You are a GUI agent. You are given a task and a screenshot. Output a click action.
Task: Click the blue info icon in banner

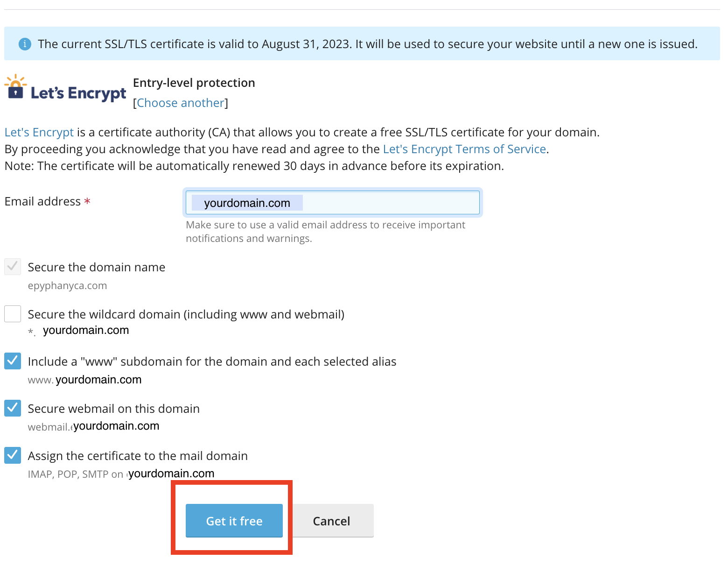click(25, 44)
